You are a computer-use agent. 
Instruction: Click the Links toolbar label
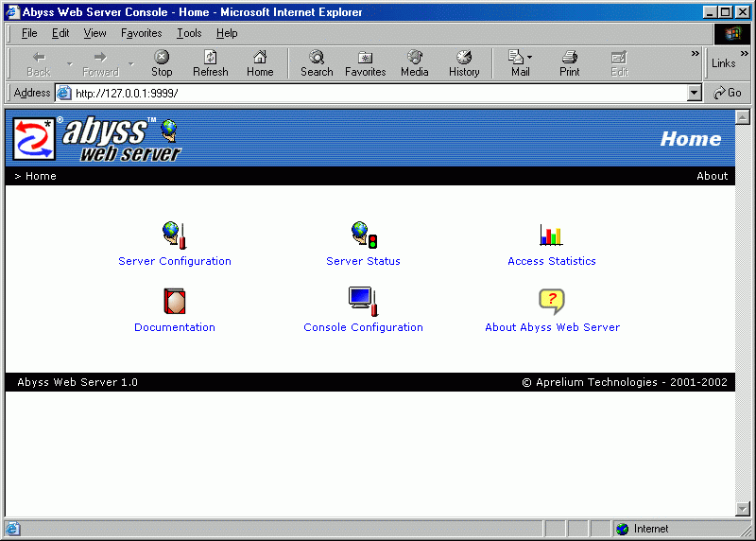[723, 63]
